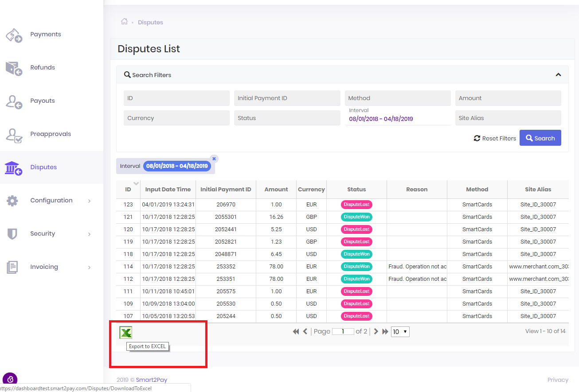Click the Security shield icon
Screen dimensions: 579x392
(12, 234)
